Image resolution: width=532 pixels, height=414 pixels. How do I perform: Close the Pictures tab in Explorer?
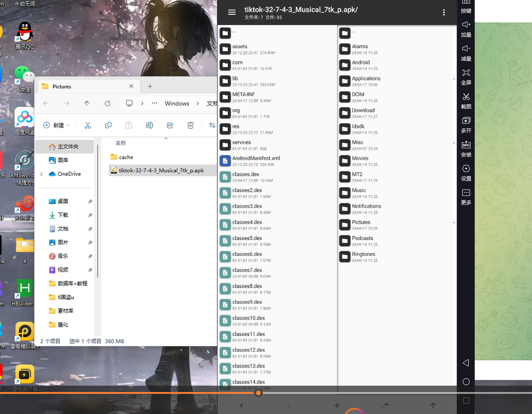tap(131, 86)
